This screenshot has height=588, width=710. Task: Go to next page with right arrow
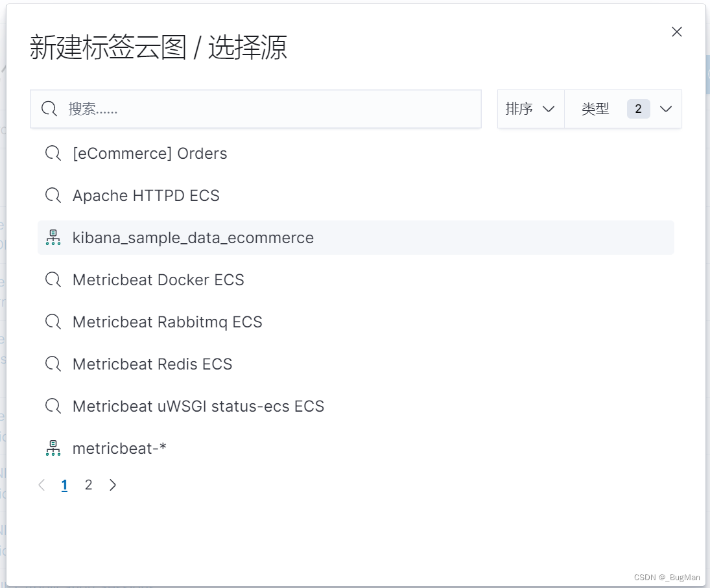pos(113,485)
